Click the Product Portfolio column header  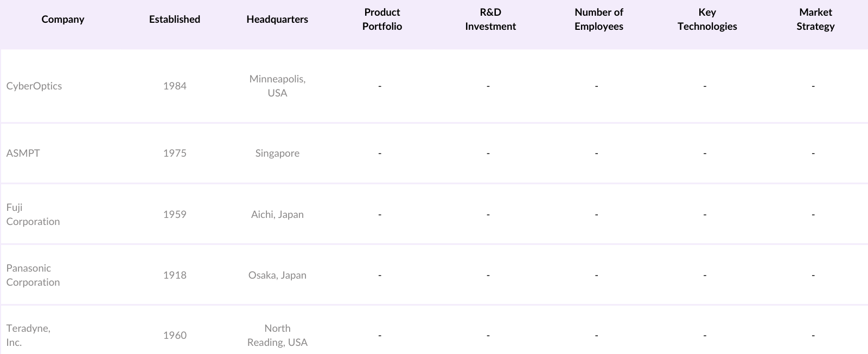click(x=382, y=20)
